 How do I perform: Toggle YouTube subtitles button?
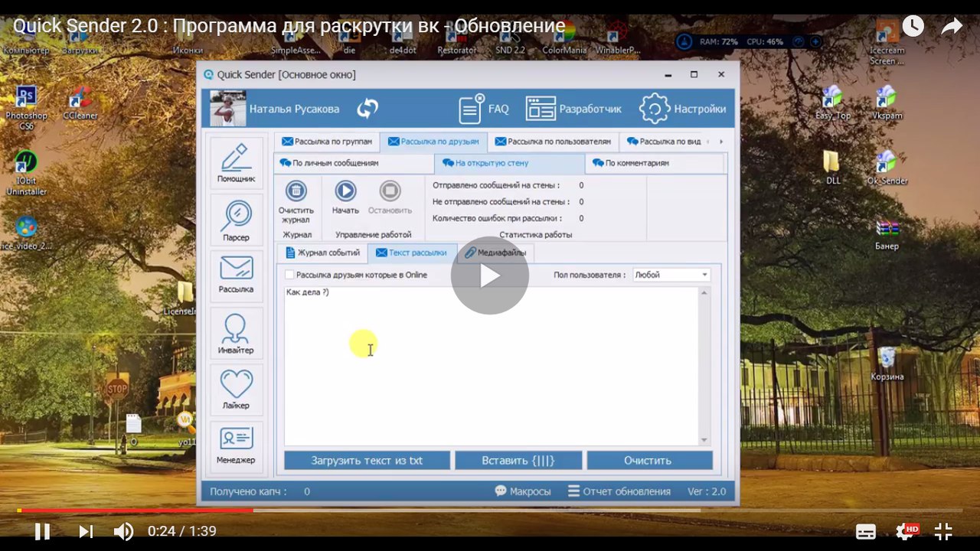click(x=866, y=531)
